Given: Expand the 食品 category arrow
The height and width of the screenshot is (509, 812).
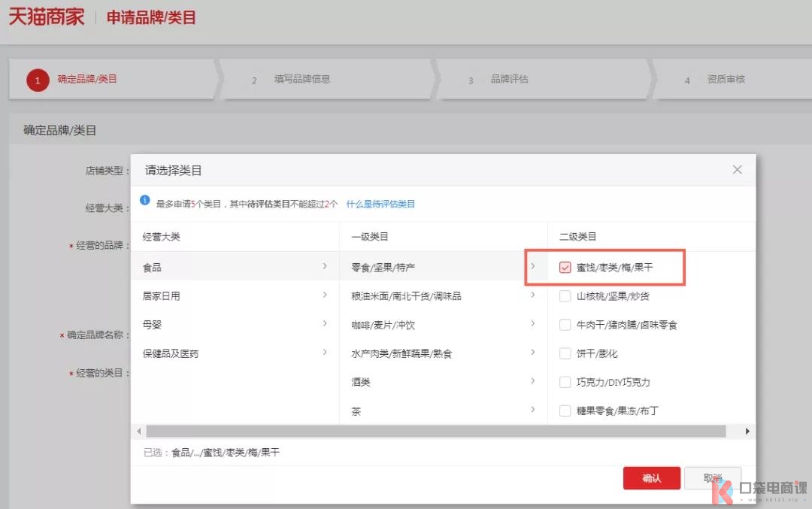Looking at the screenshot, I should [325, 266].
